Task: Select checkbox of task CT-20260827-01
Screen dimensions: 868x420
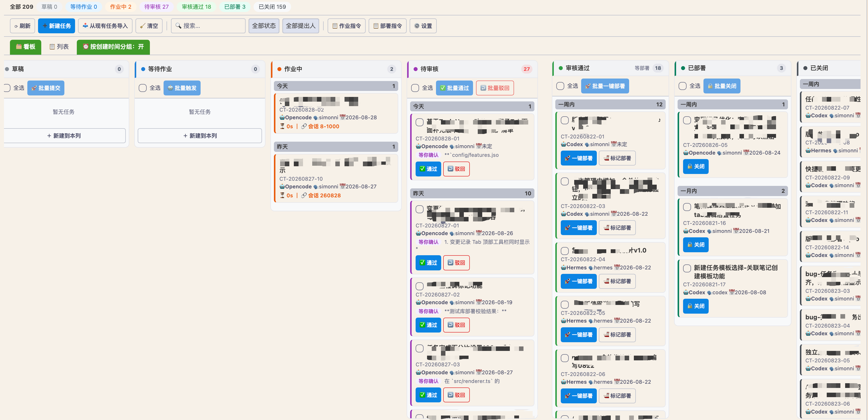Action: coord(420,209)
